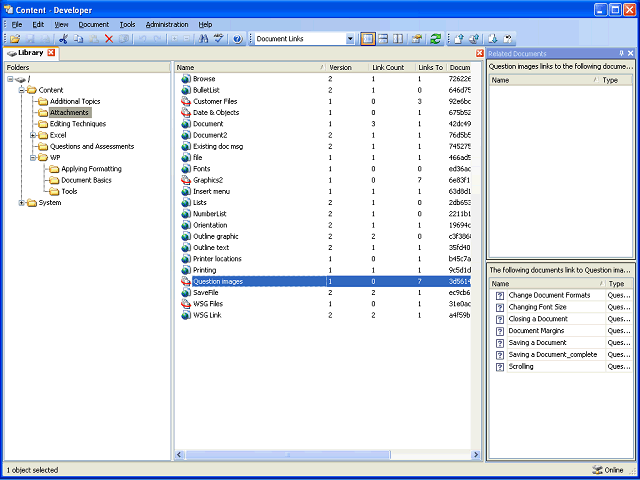Click the Check In up-arrow icon
The width and height of the screenshot is (640, 480).
click(459, 39)
